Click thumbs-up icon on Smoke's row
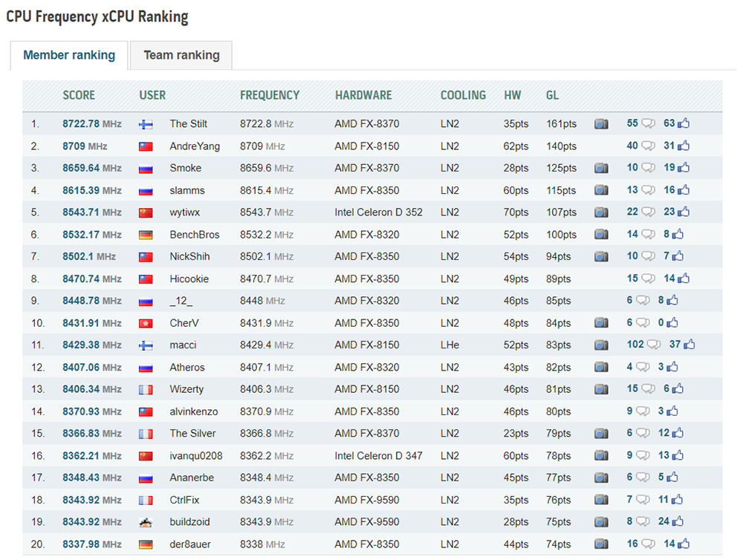 click(x=684, y=168)
